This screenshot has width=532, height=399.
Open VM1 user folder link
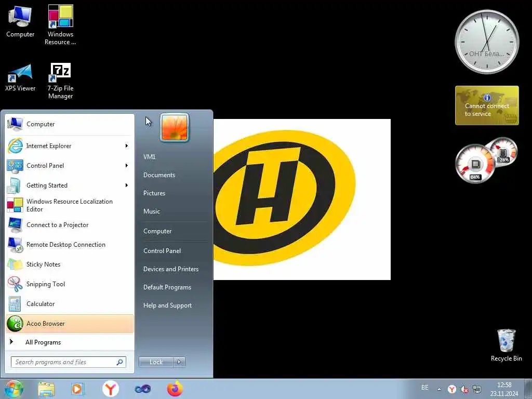(x=149, y=157)
